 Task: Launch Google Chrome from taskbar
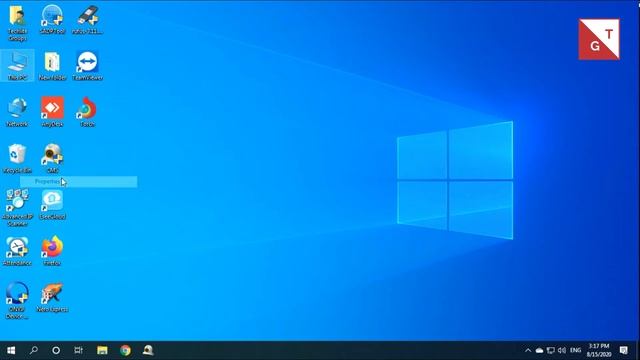pos(125,350)
